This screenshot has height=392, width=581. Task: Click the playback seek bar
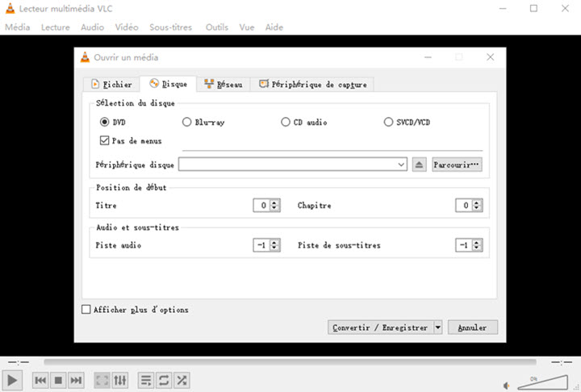(x=290, y=361)
